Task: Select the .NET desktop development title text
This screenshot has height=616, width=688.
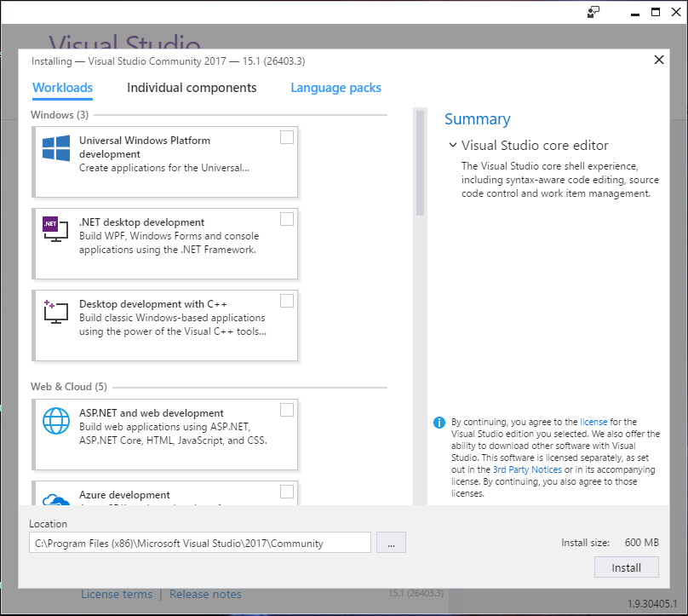Action: point(141,222)
